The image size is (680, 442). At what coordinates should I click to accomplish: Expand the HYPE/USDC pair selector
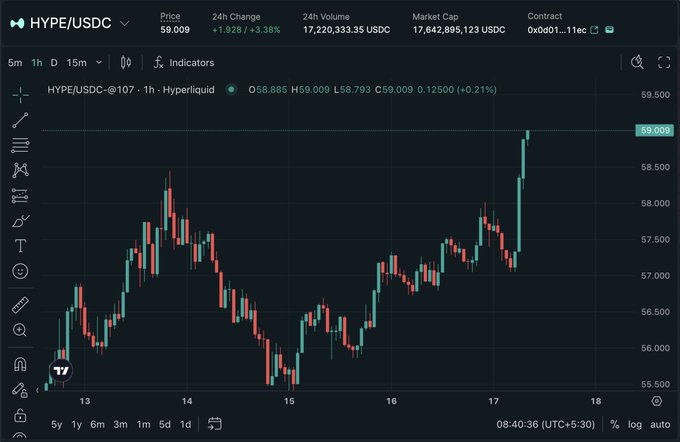click(124, 23)
